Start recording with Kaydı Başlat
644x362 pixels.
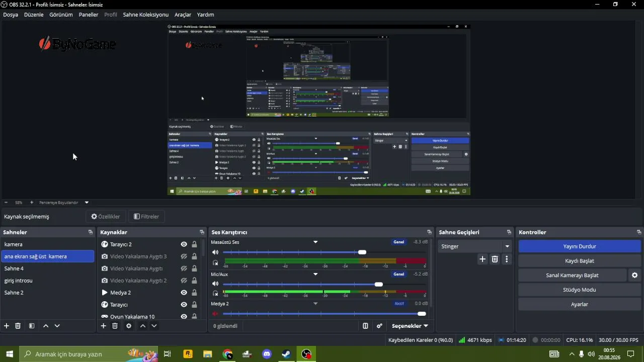tap(580, 261)
